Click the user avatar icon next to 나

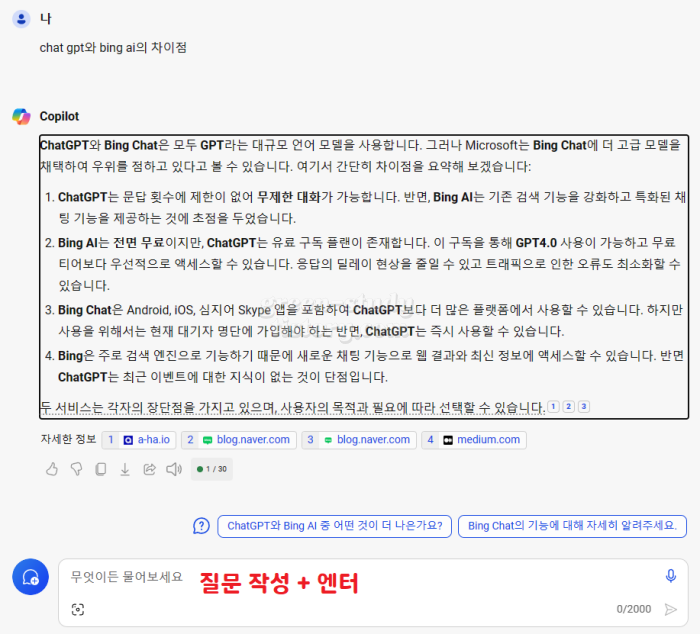(x=21, y=19)
